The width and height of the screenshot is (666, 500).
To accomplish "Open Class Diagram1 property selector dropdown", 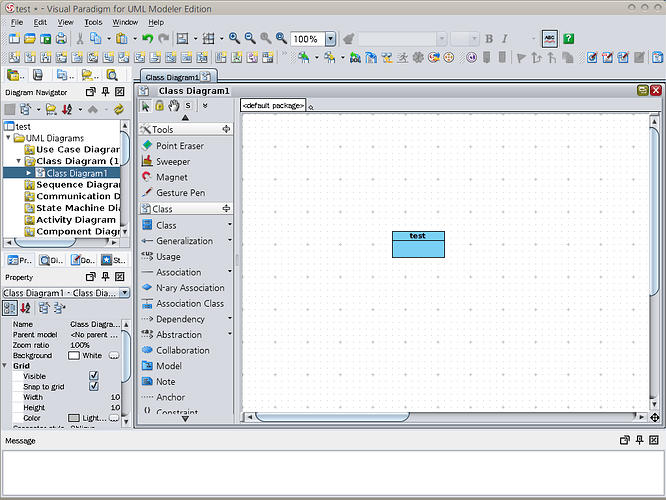I will 124,293.
